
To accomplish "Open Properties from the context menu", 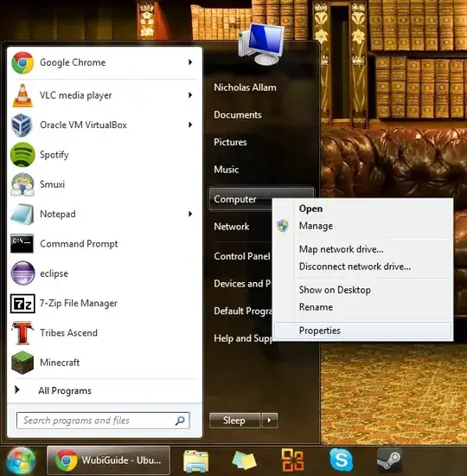I will 362,331.
